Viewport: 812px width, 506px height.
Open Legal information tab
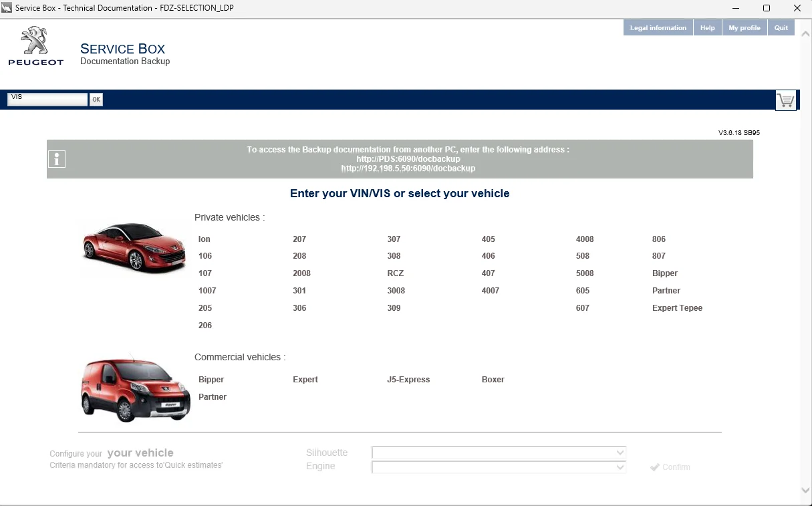coord(658,28)
